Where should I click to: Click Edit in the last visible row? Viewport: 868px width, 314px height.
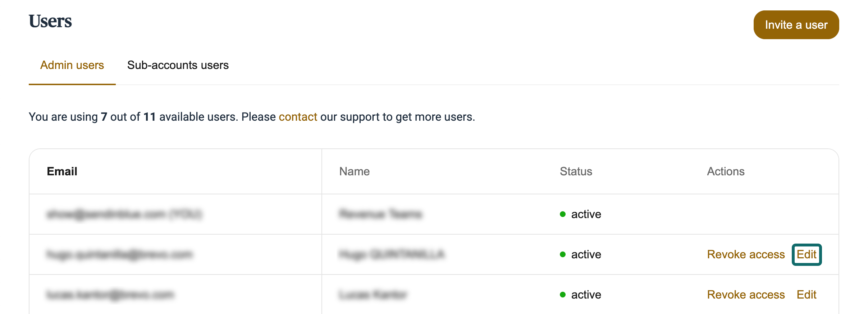tap(806, 295)
